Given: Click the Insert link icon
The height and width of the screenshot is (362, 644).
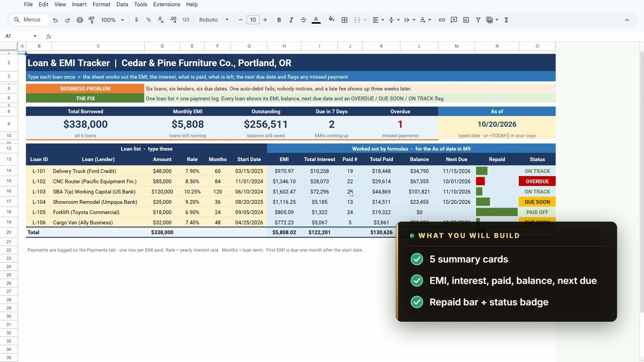Looking at the screenshot, I should point(442,20).
